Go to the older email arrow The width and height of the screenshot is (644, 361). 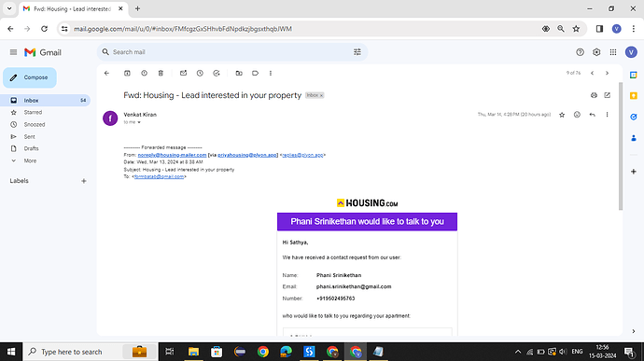(607, 73)
